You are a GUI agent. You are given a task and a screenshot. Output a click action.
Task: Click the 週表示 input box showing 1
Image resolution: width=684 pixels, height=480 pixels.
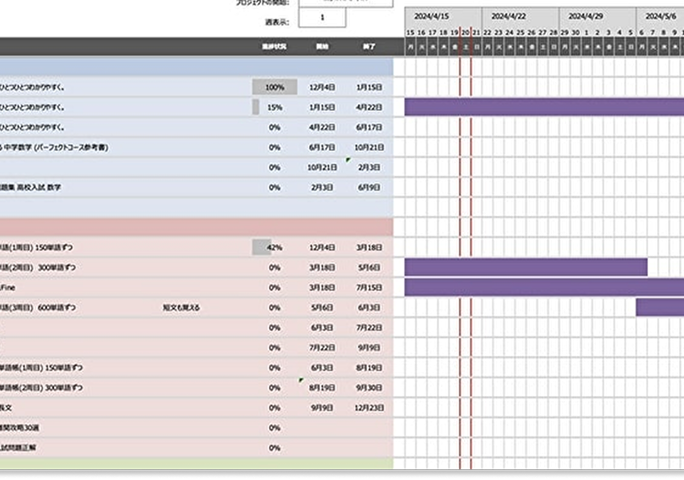(321, 19)
